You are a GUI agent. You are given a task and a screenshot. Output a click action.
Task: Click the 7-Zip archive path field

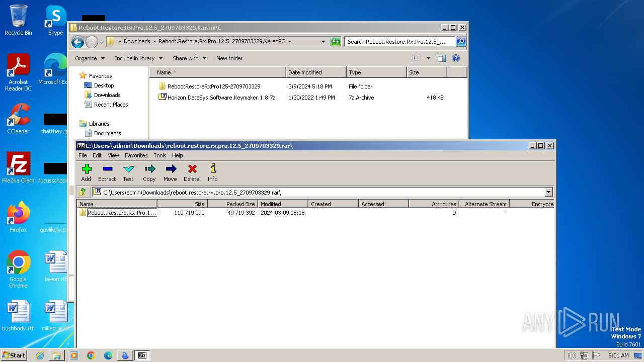point(319,192)
